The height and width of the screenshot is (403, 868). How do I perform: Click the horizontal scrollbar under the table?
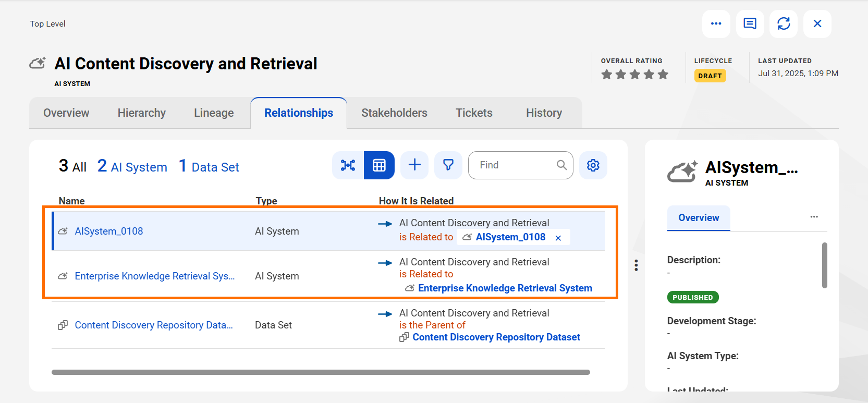point(321,372)
